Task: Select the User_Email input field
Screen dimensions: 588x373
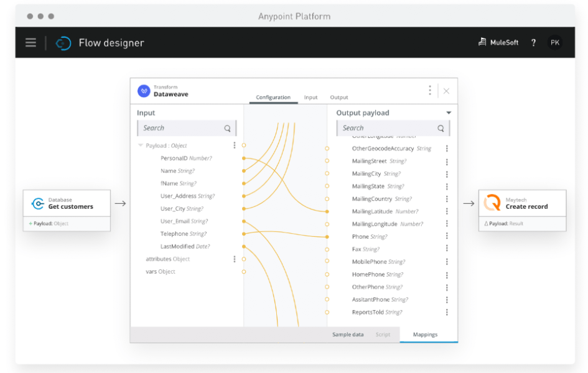Action: tap(184, 221)
